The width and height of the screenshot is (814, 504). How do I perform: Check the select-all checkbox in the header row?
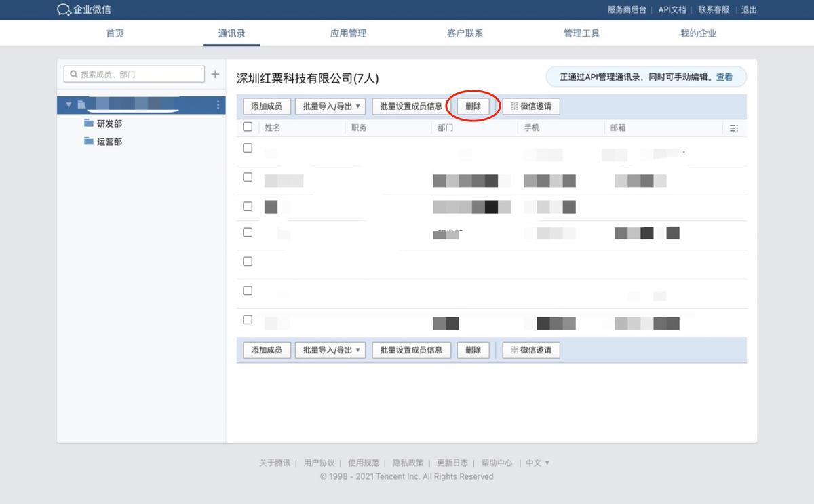[248, 126]
